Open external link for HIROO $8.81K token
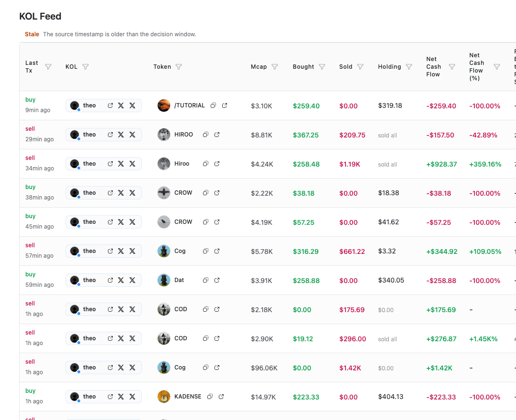 217,135
